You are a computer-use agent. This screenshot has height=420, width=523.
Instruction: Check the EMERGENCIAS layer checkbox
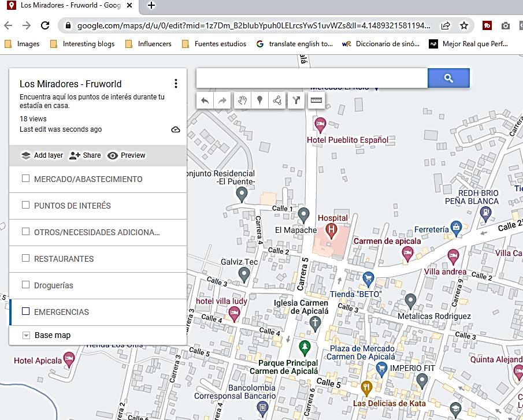25,311
